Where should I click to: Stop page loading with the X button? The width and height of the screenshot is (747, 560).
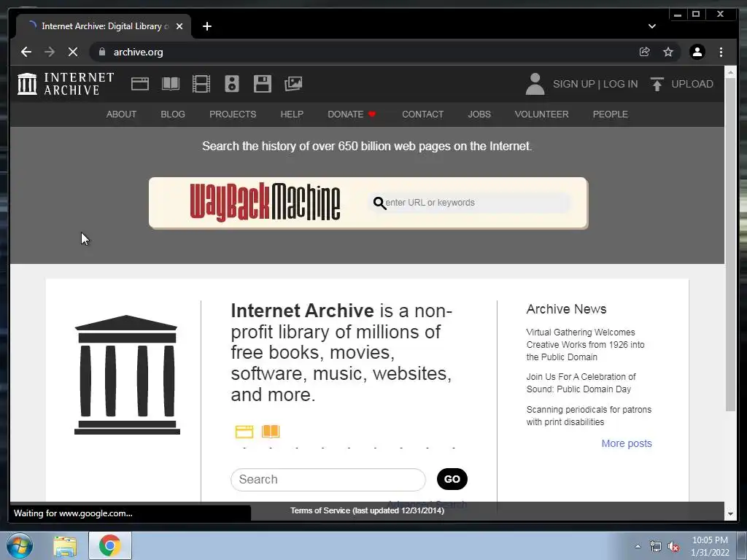73,52
